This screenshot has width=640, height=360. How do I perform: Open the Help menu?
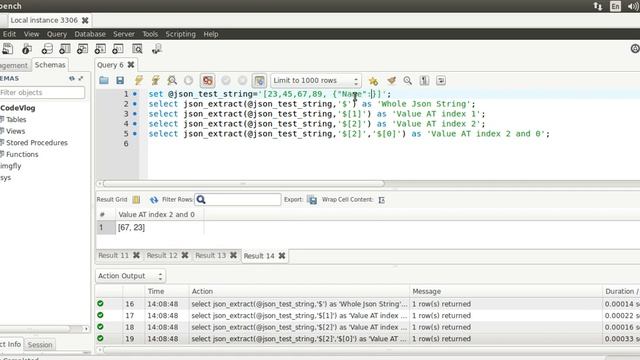211,34
